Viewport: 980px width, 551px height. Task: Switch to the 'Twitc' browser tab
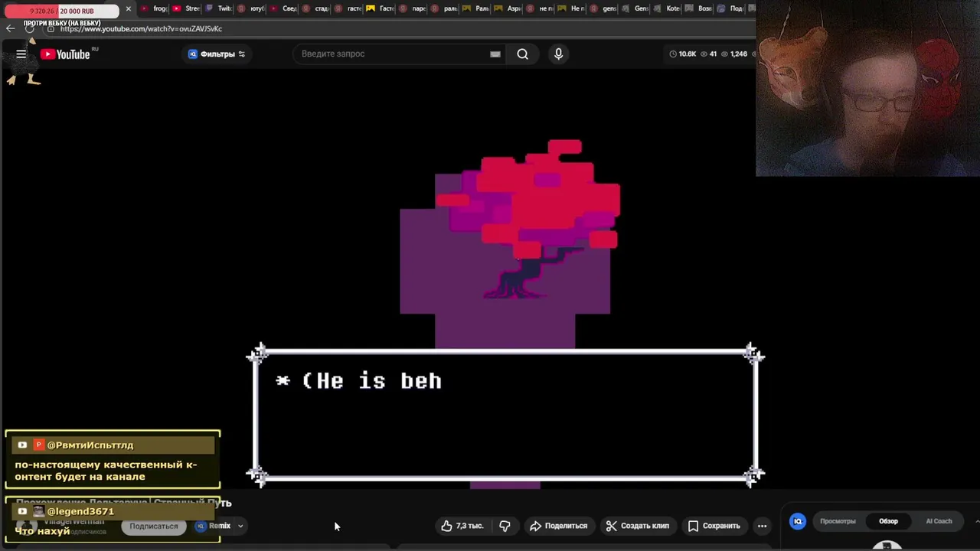click(218, 8)
